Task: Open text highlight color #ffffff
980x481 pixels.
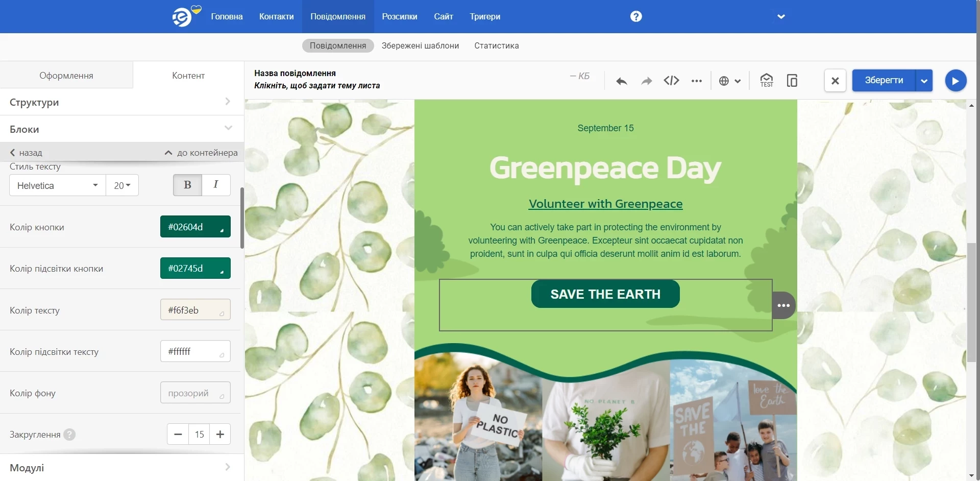Action: pos(195,351)
